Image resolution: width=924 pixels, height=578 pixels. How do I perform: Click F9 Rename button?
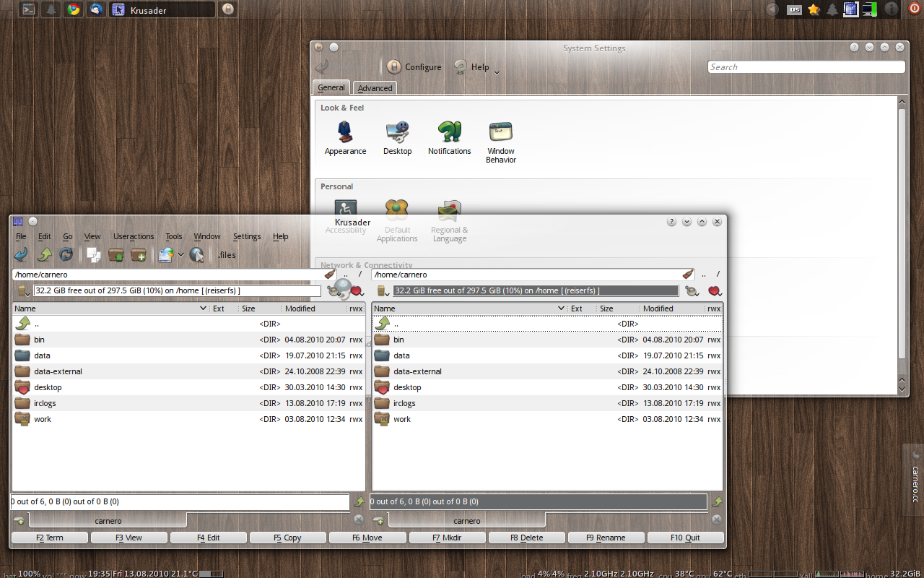point(606,538)
